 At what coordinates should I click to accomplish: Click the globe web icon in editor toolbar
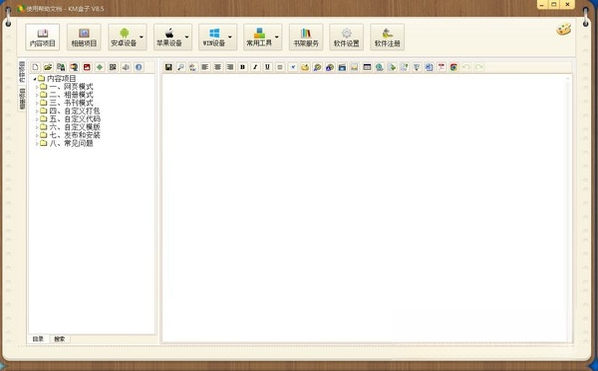click(379, 67)
